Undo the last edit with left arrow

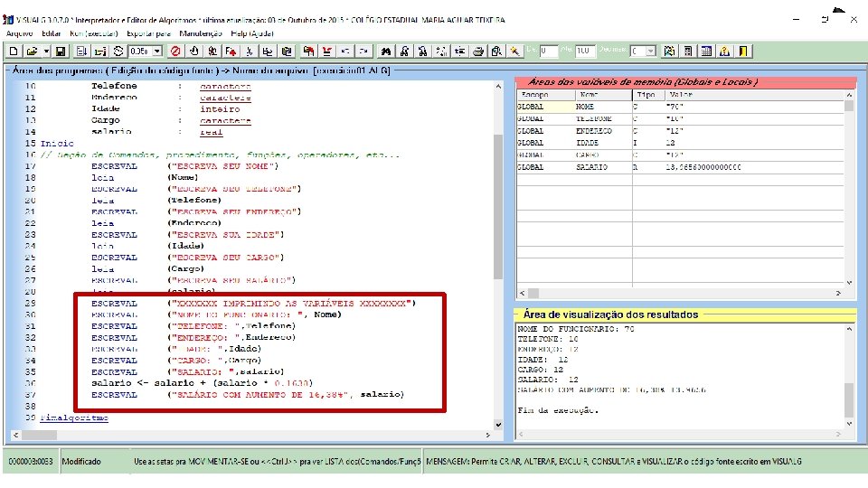tap(344, 51)
